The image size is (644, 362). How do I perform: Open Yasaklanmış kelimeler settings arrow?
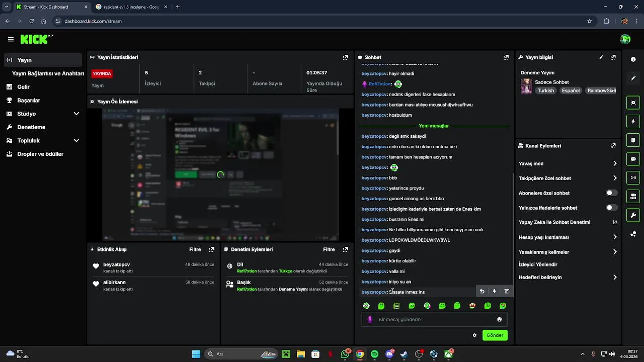[615, 252]
